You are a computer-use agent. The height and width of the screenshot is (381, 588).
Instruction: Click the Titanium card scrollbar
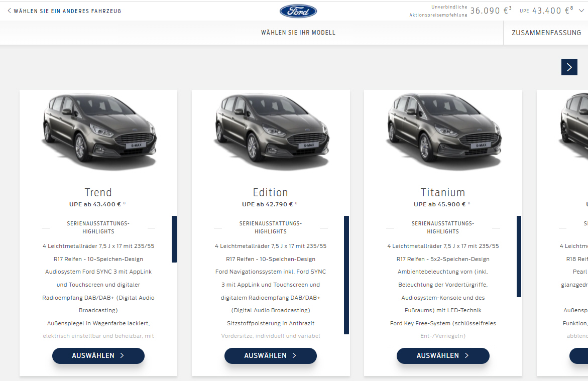point(519,257)
